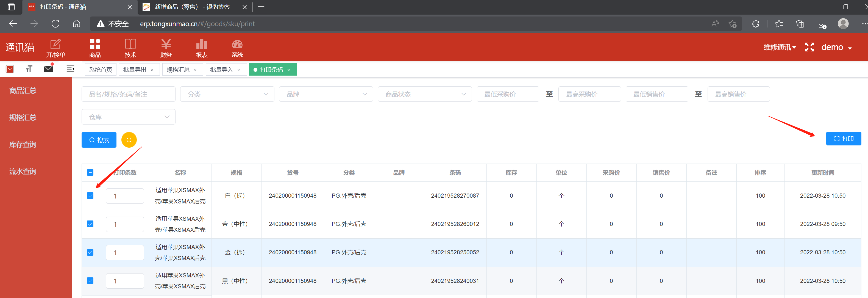The width and height of the screenshot is (868, 298).
Task: Click the blue 搜索 button
Action: (x=99, y=140)
